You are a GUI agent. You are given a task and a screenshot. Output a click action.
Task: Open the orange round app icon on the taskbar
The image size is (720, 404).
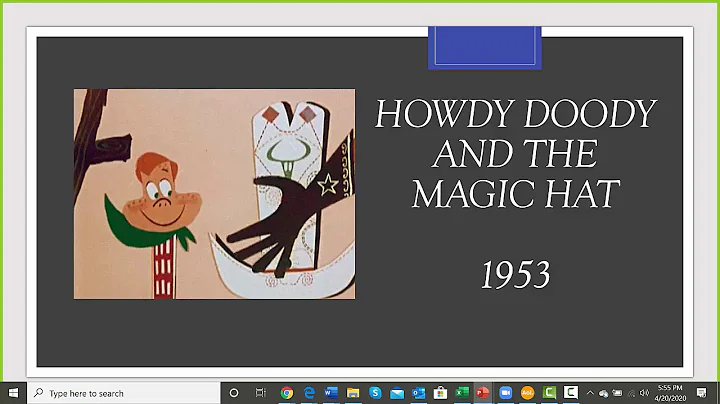[528, 393]
